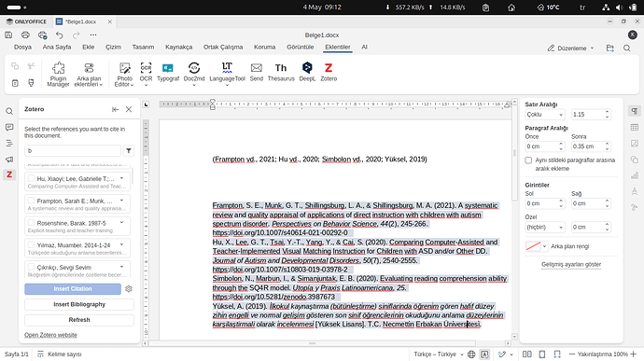Open the Thesaurus plugin
Screen dimensions: 644x361
click(281, 72)
